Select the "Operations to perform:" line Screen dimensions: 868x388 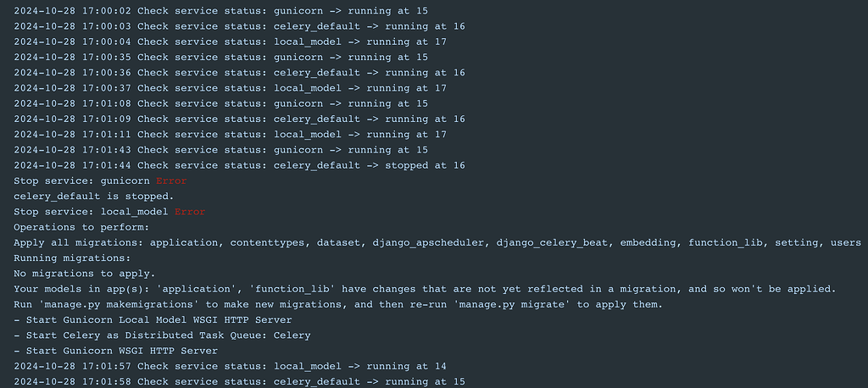(x=81, y=227)
